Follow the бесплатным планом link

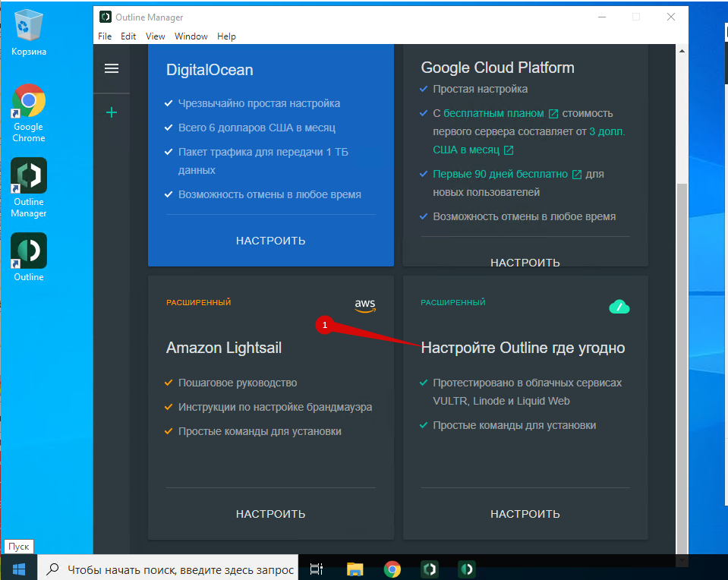pyautogui.click(x=493, y=114)
